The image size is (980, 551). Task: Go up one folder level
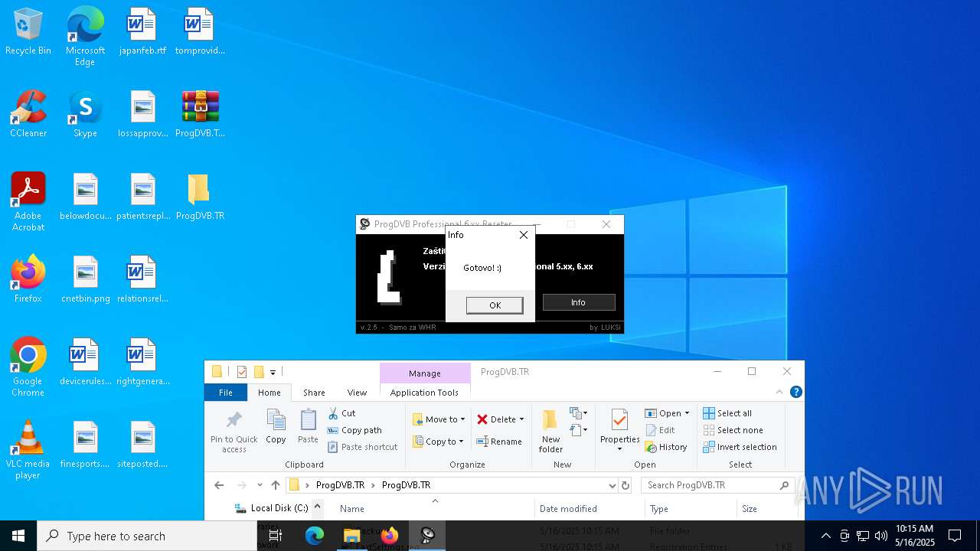pos(276,485)
